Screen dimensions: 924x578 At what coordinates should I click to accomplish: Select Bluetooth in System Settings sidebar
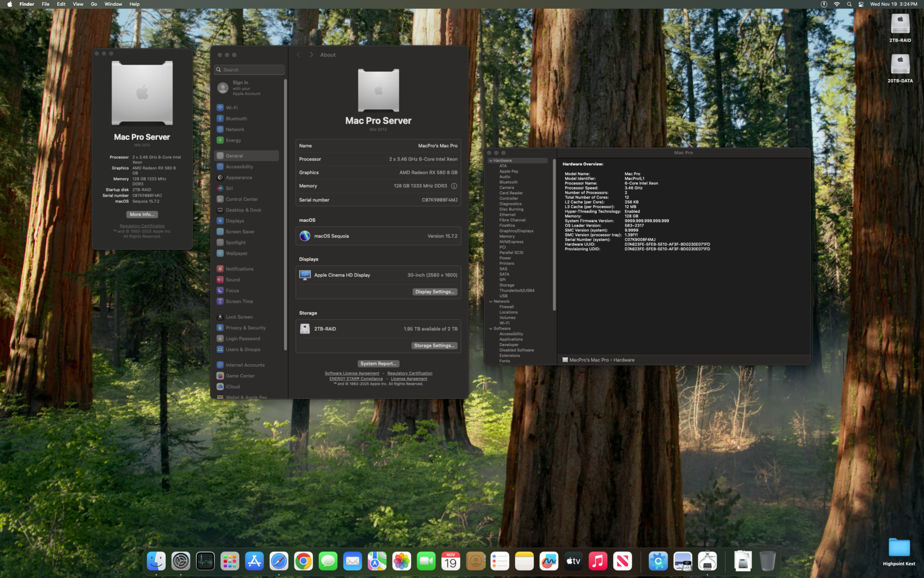pyautogui.click(x=236, y=118)
